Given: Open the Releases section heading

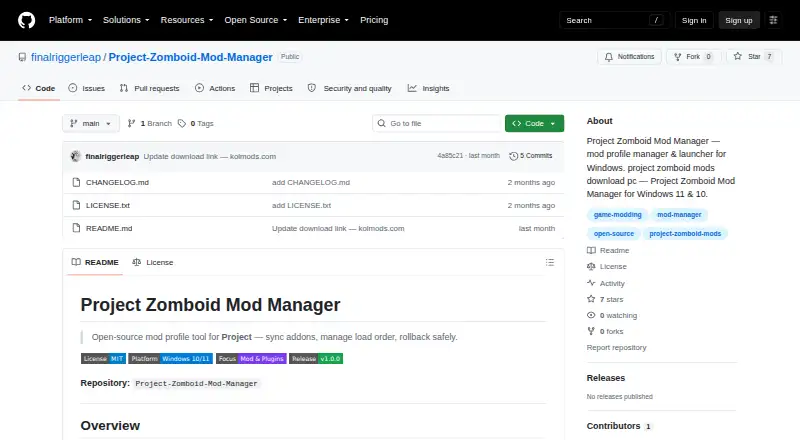Looking at the screenshot, I should coord(606,378).
